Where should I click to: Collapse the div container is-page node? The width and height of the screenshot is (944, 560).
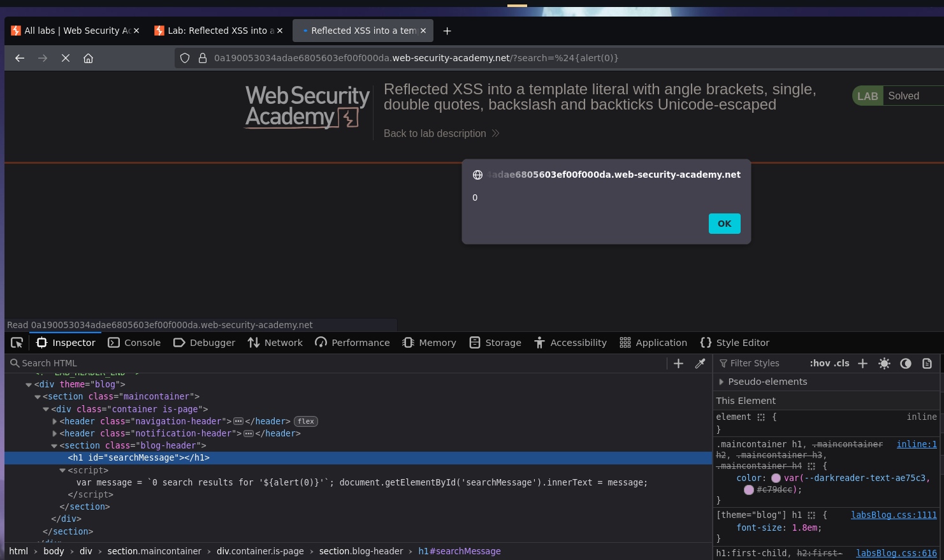46,409
